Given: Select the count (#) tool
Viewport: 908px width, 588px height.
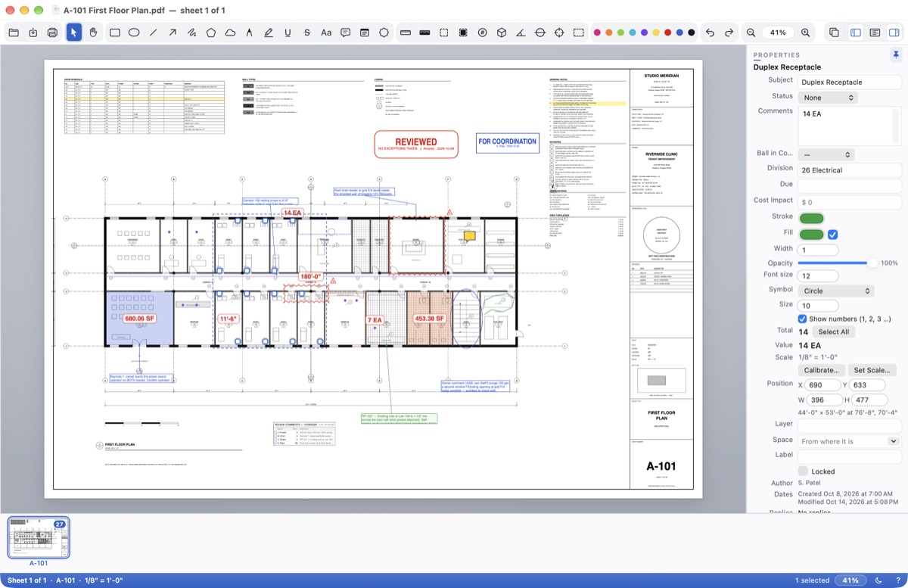Looking at the screenshot, I should 482,33.
